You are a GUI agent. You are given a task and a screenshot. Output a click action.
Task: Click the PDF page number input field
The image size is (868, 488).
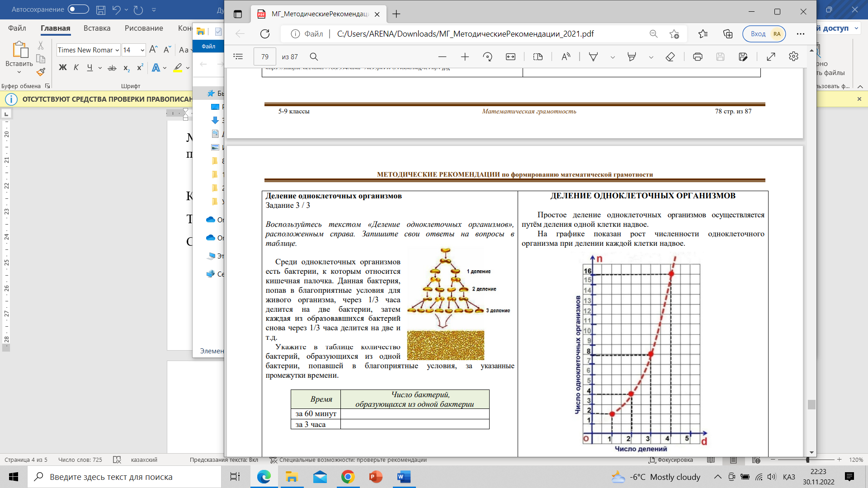coord(264,56)
